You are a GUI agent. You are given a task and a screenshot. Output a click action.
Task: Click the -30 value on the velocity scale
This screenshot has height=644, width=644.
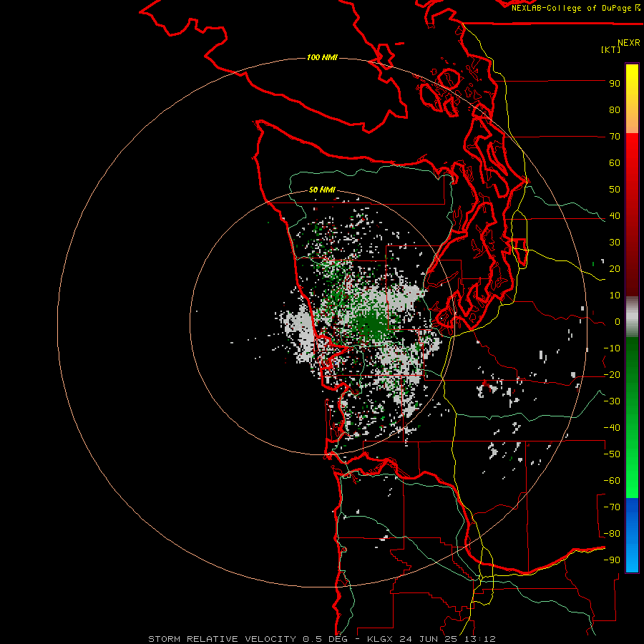click(x=612, y=401)
